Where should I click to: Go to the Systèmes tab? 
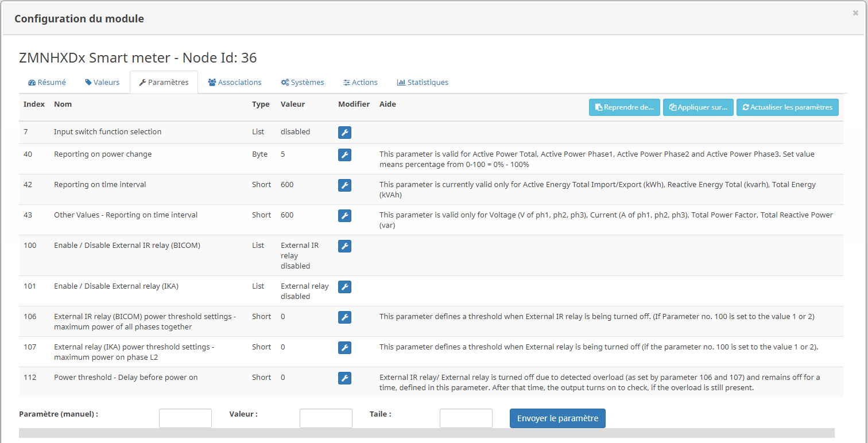coord(303,82)
